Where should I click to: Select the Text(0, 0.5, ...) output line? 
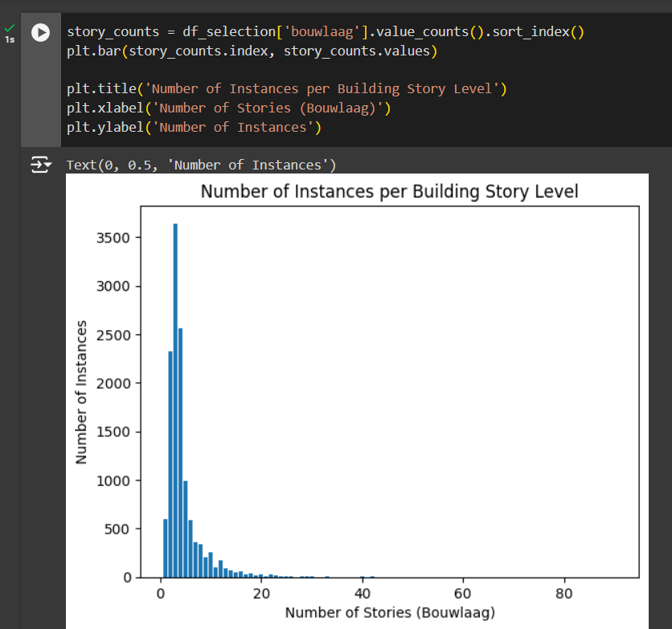point(202,165)
